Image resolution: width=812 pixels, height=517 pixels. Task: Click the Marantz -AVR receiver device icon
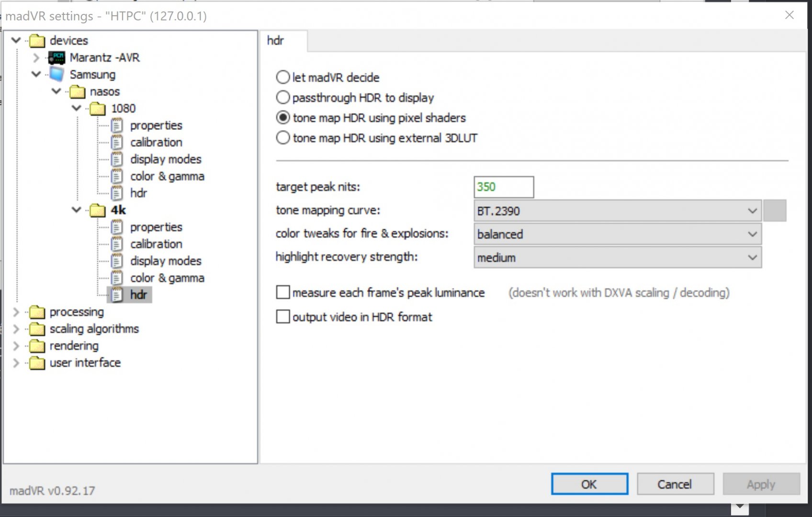(56, 58)
